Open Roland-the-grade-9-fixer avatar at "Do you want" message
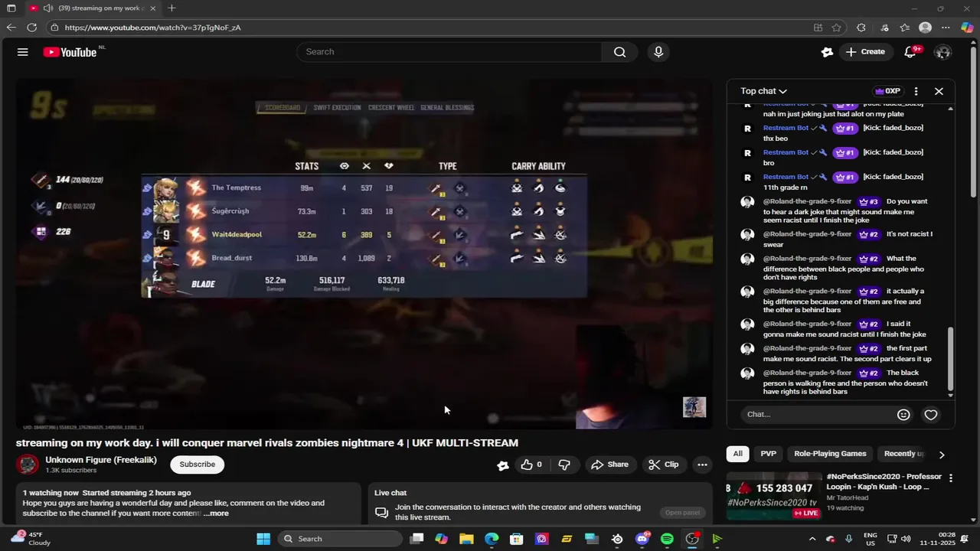 [x=747, y=202]
